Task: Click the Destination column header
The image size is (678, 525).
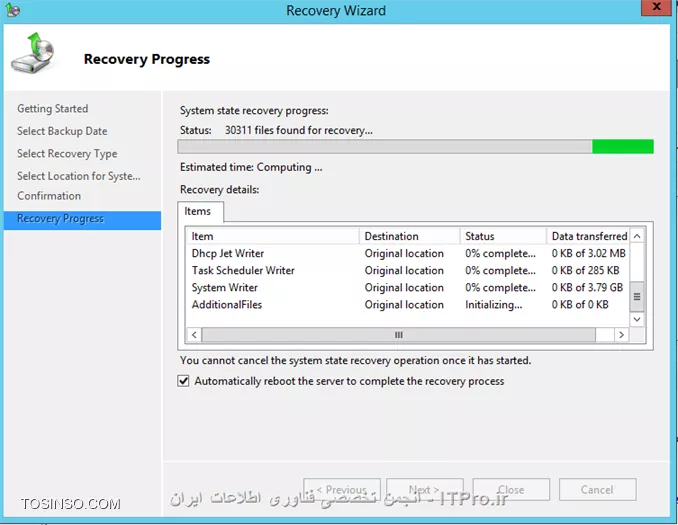Action: click(409, 236)
